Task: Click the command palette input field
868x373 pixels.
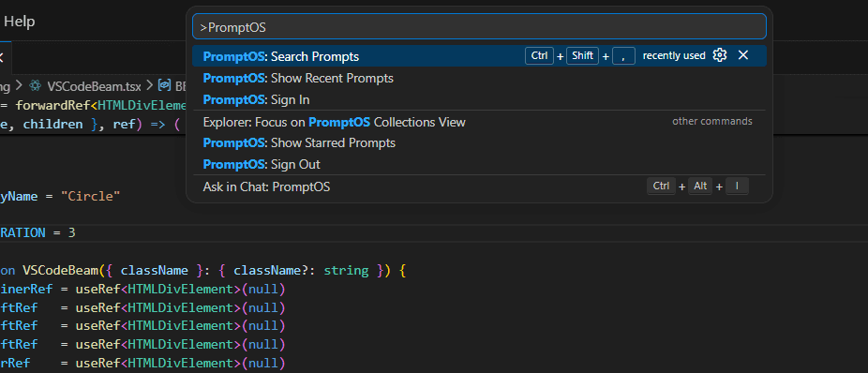Action: tap(479, 26)
